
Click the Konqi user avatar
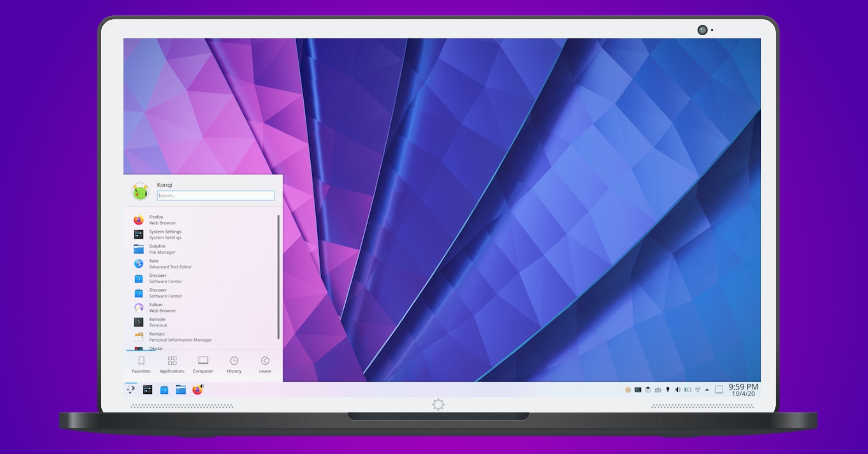click(139, 191)
